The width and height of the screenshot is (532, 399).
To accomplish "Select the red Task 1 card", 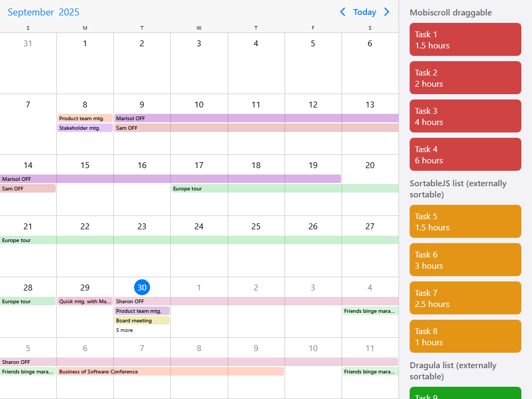I will [x=465, y=39].
